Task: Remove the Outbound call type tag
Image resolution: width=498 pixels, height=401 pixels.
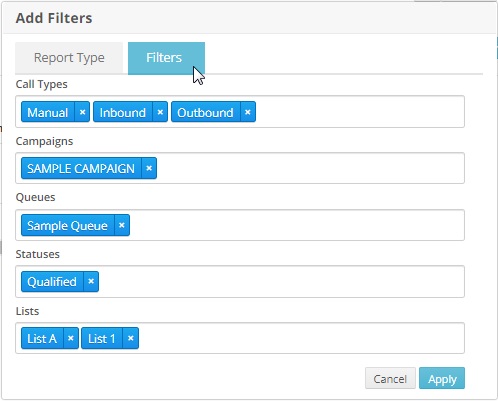Action: point(248,112)
